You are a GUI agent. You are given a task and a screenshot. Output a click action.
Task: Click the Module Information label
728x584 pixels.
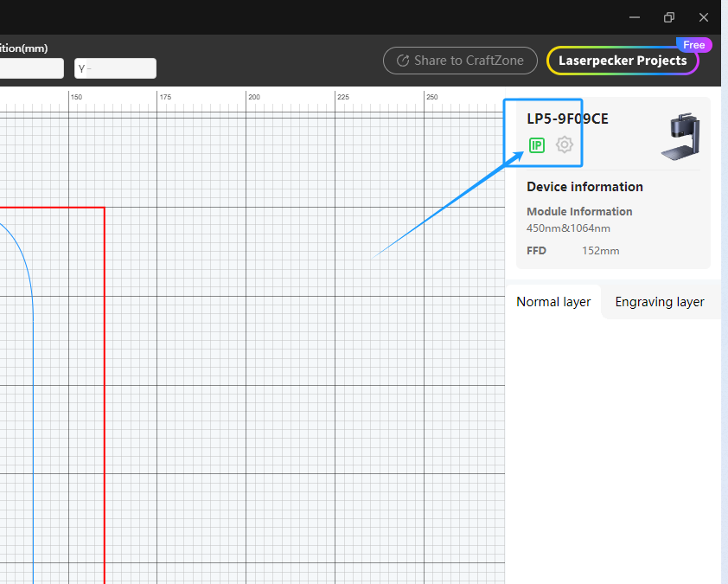tap(579, 212)
